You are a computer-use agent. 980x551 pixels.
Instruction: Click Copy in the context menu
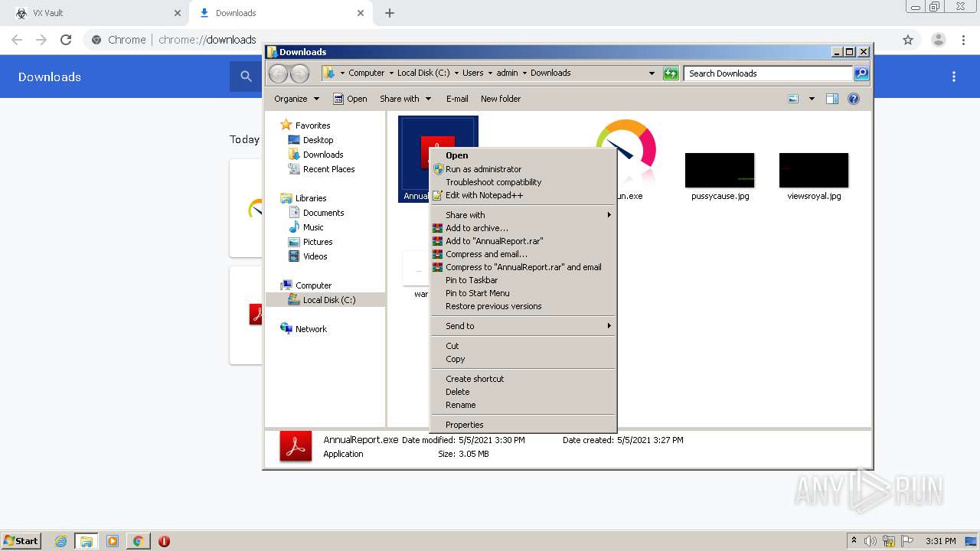(523, 359)
